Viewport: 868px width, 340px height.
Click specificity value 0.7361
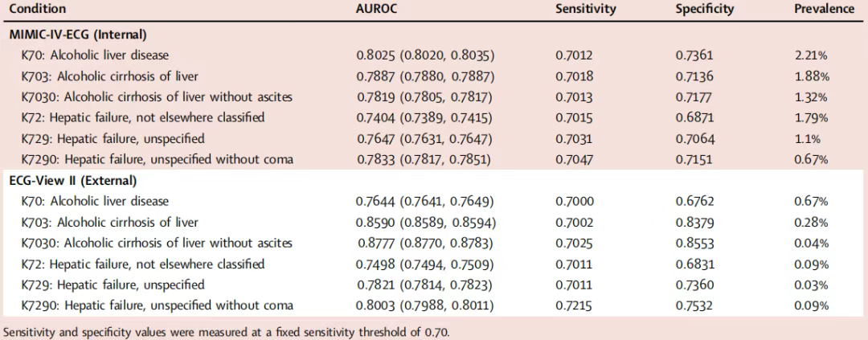click(x=691, y=55)
